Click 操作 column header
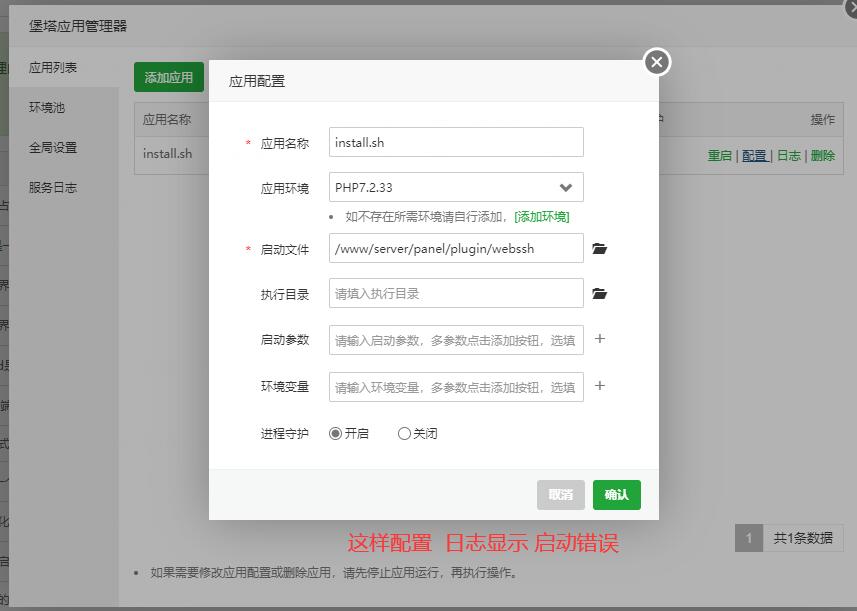857x611 pixels. (823, 119)
